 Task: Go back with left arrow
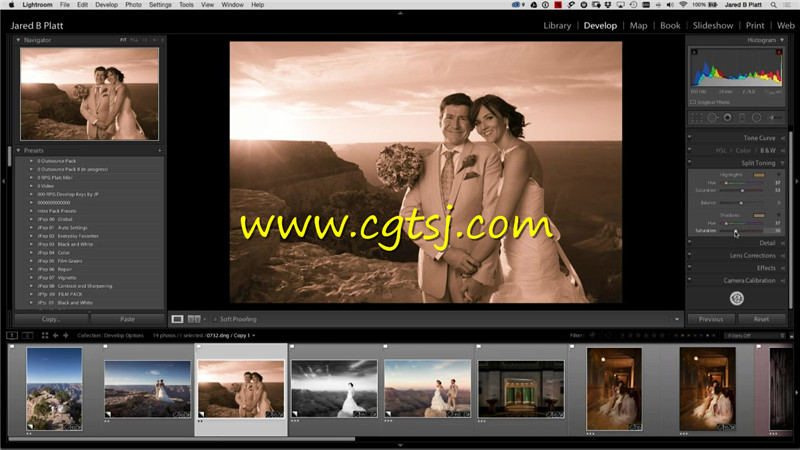click(x=56, y=335)
